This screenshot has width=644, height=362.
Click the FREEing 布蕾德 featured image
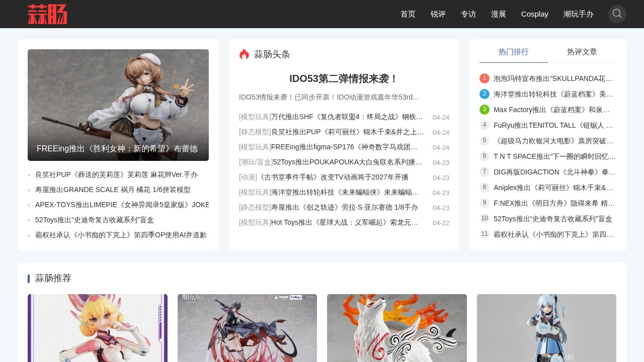coord(118,105)
